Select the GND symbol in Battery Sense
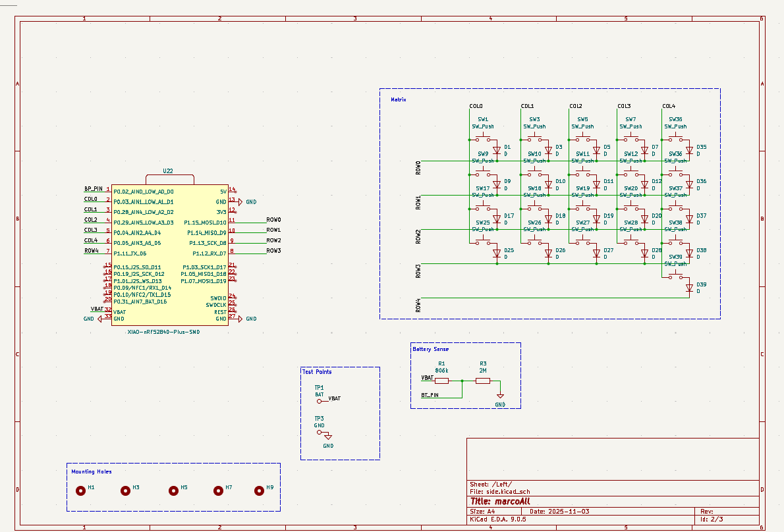This screenshot has height=532, width=784. 500,397
